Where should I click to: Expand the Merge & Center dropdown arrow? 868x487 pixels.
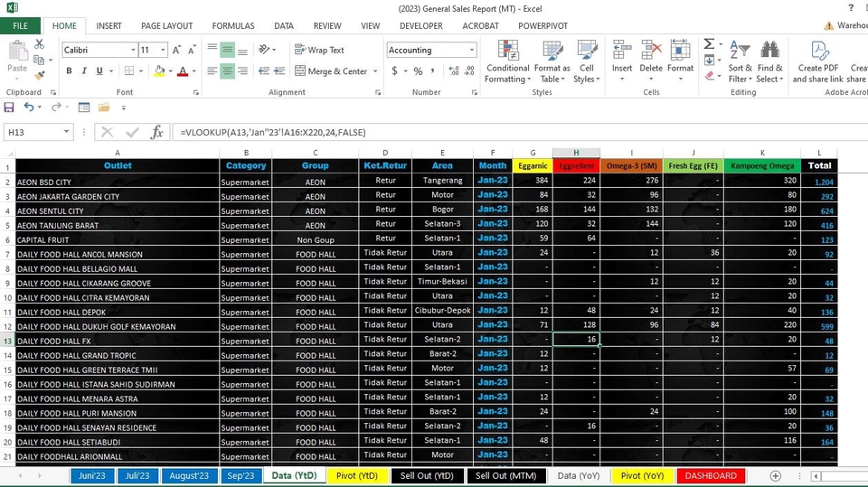click(375, 70)
